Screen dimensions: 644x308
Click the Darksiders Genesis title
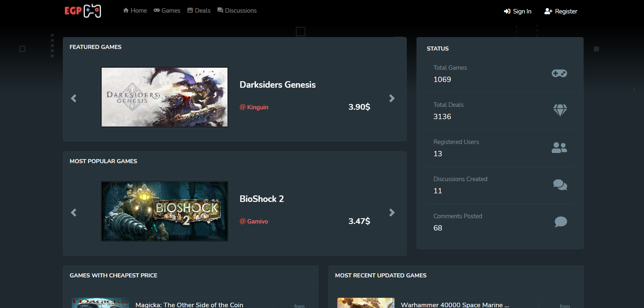tap(278, 85)
